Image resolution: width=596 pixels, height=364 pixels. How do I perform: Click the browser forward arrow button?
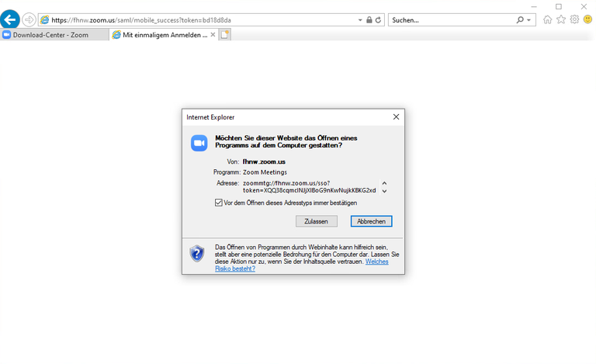(x=29, y=19)
